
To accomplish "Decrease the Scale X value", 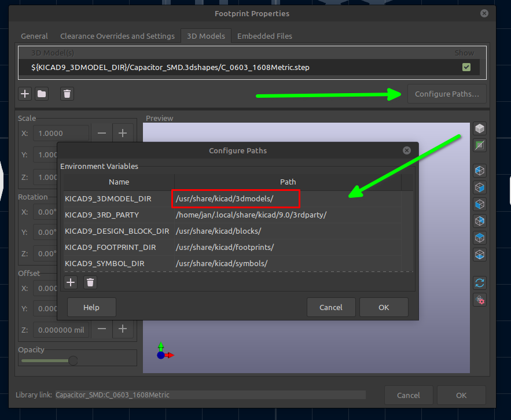I will pos(102,133).
